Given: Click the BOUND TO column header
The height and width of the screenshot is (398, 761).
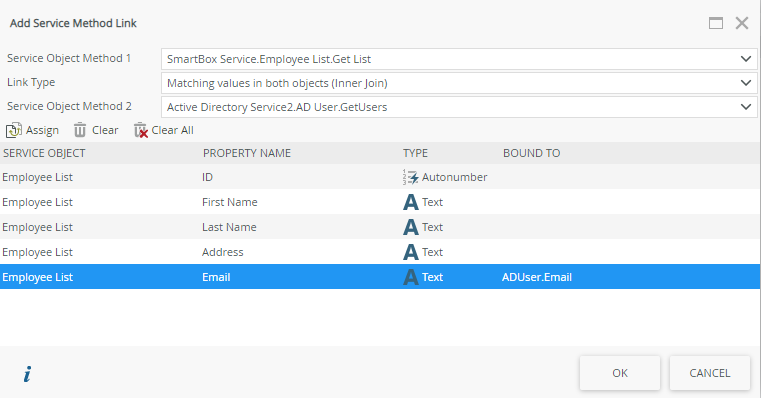Looking at the screenshot, I should tap(531, 153).
